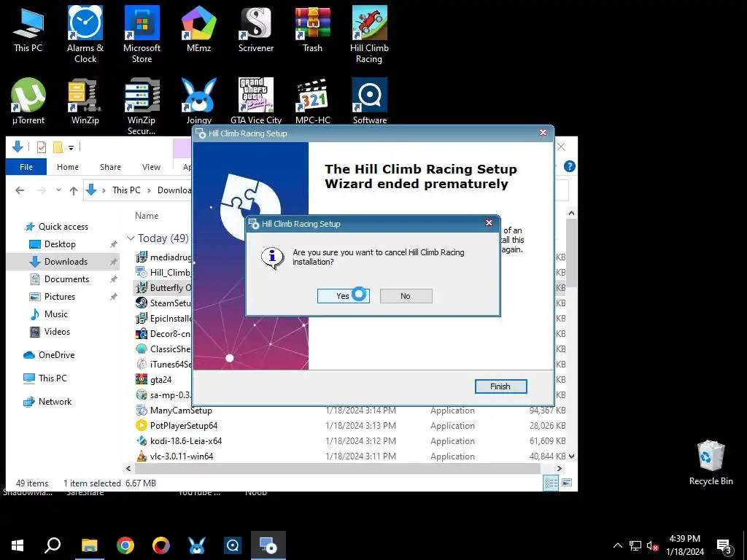
Task: Select the ManyCamSetup file
Action: (x=181, y=411)
